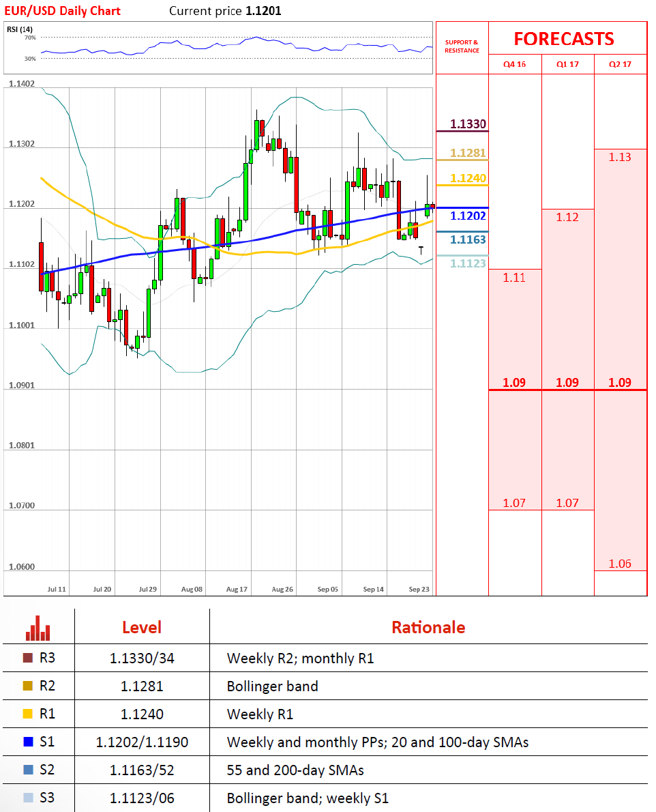
Task: Open the Q4 16 forecast column header
Action: click(x=515, y=65)
